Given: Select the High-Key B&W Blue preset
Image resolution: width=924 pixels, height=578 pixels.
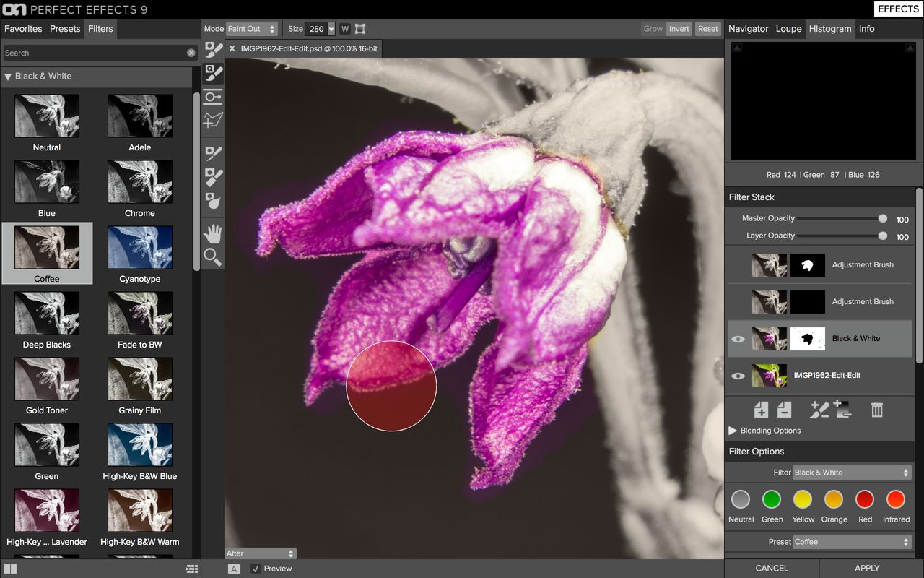Looking at the screenshot, I should click(140, 452).
